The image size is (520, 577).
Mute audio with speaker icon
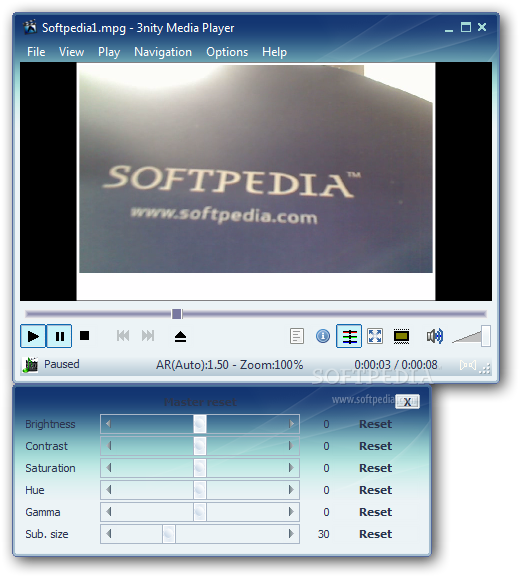point(435,336)
